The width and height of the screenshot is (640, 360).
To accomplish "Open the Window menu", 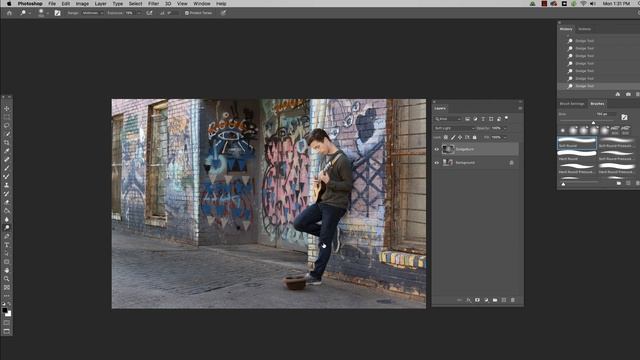I will (x=202, y=4).
